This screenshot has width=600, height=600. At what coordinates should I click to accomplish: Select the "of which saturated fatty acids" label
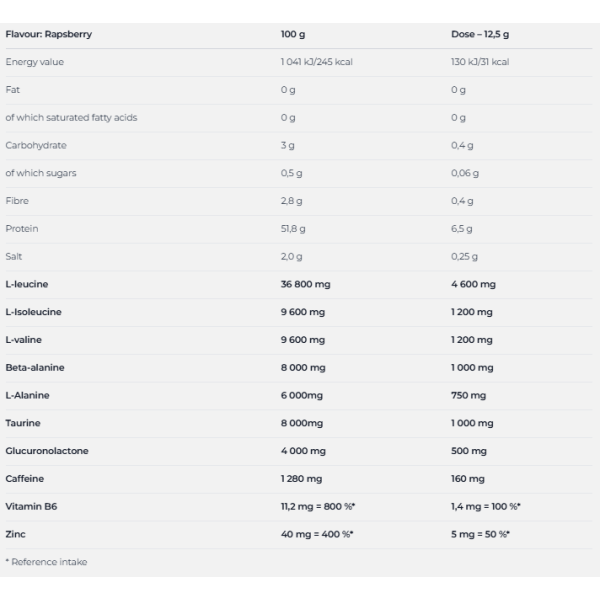pyautogui.click(x=71, y=117)
